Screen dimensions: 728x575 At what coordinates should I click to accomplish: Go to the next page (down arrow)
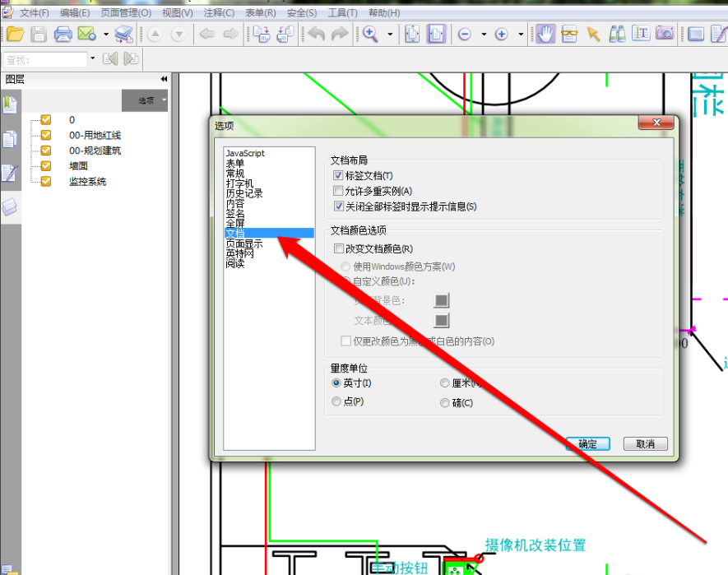click(179, 34)
